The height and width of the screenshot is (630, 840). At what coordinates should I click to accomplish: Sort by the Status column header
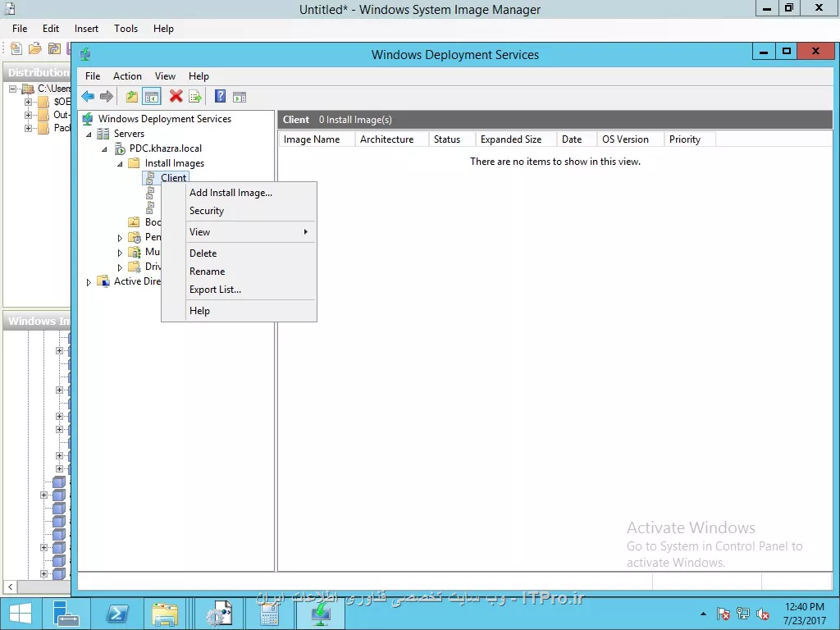[x=452, y=139]
